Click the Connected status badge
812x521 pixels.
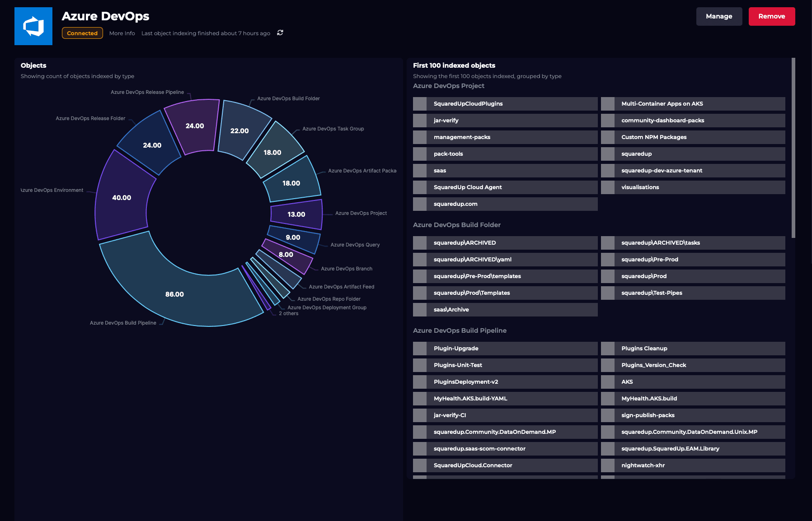[x=82, y=33]
